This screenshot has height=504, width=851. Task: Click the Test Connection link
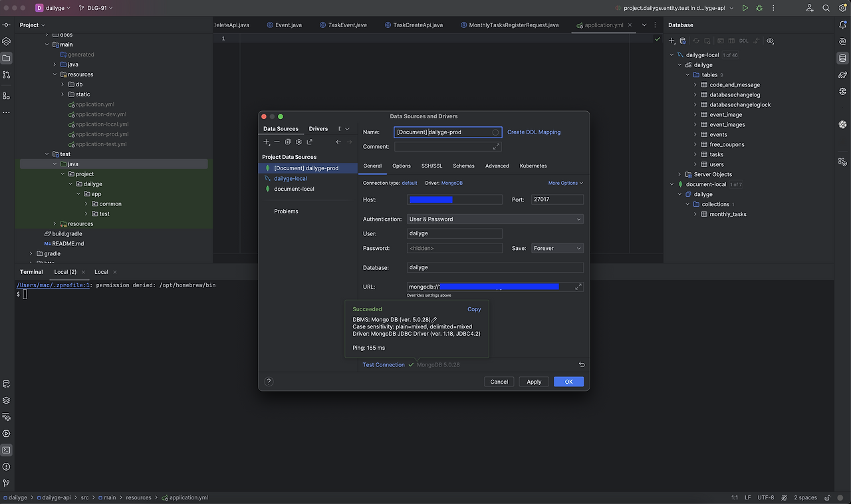(x=384, y=365)
